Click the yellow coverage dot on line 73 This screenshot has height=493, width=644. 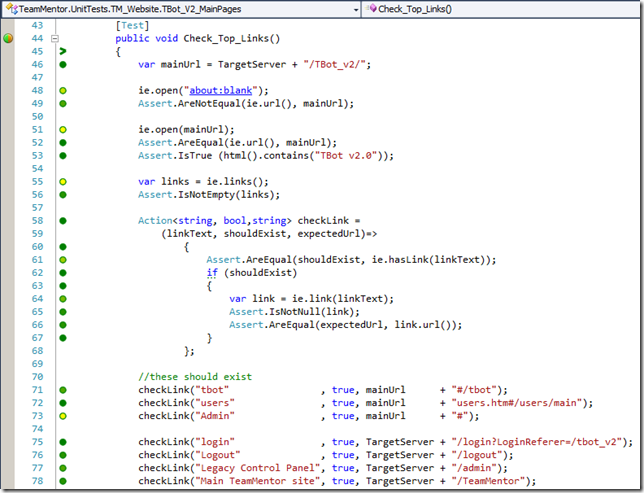pos(62,415)
